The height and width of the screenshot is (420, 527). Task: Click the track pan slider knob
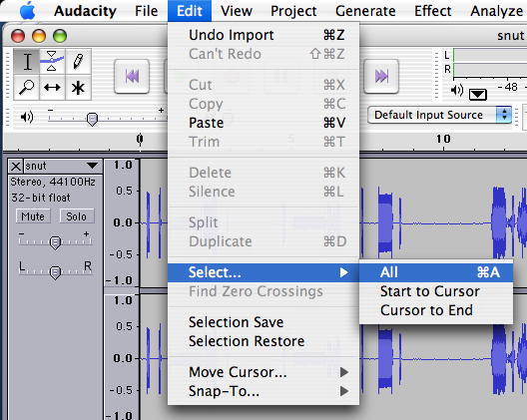55,272
